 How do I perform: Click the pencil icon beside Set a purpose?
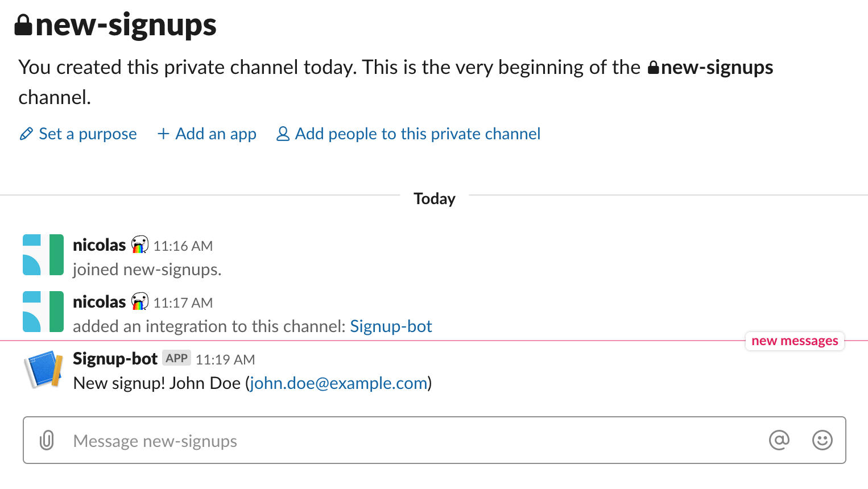coord(26,134)
